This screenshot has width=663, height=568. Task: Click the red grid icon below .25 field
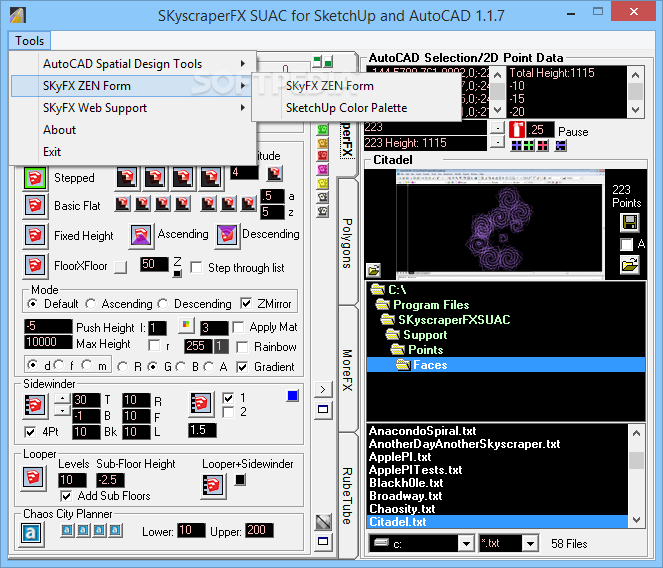tap(542, 146)
